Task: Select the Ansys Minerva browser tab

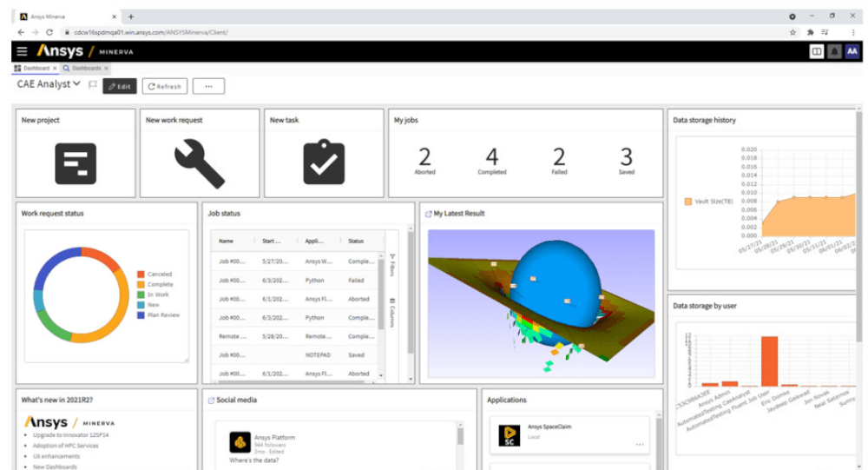Action: coord(68,17)
